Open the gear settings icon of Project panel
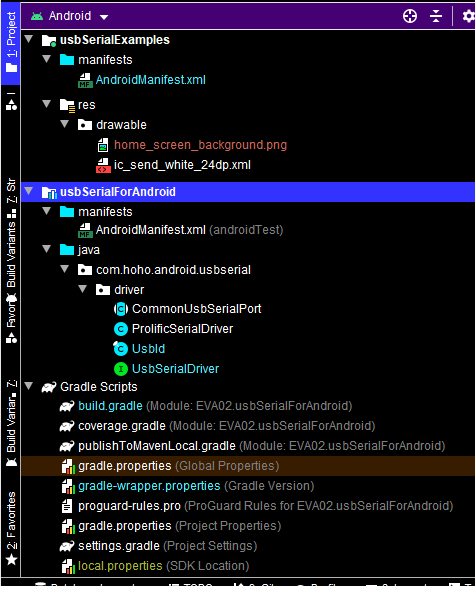The width and height of the screenshot is (475, 611). (x=468, y=16)
